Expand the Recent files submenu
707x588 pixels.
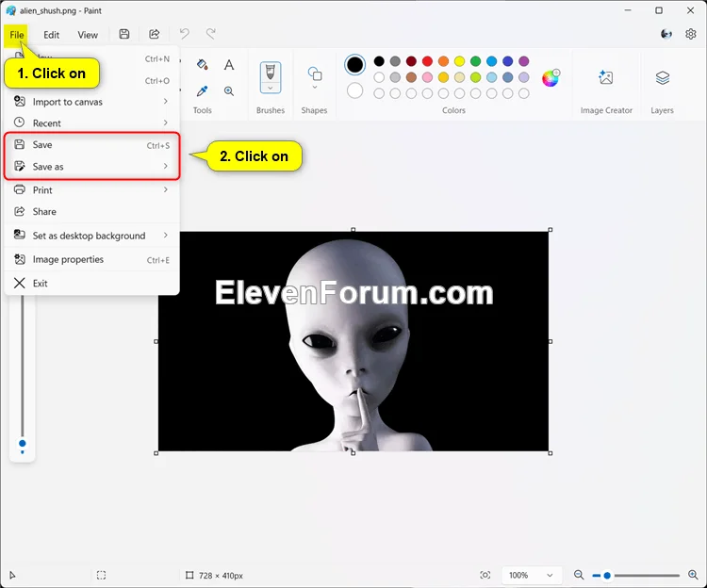pyautogui.click(x=166, y=122)
